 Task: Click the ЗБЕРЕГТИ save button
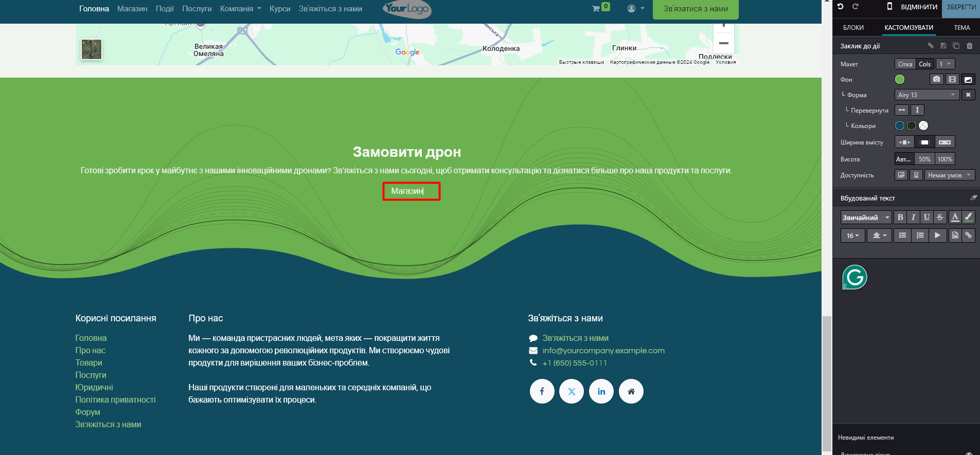tap(961, 7)
